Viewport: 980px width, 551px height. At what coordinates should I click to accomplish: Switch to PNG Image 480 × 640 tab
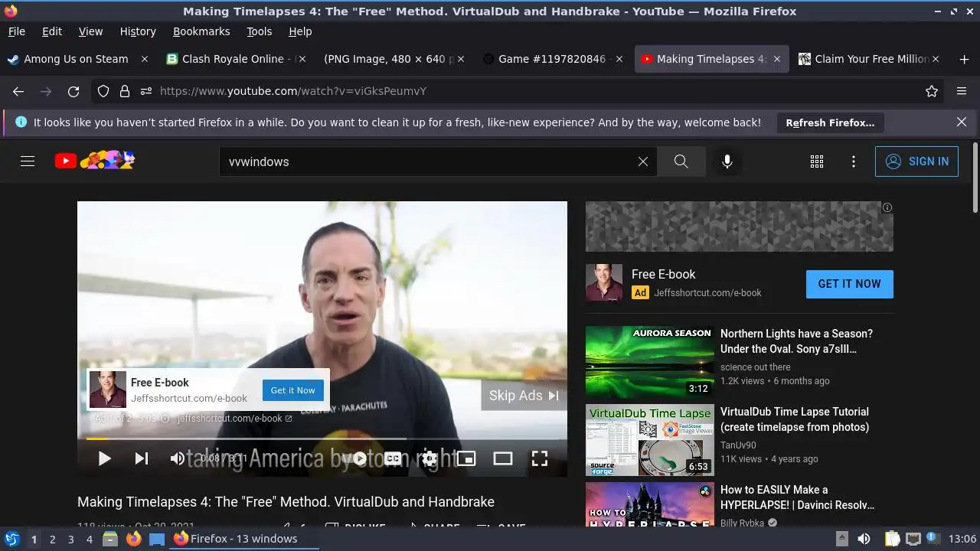393,59
